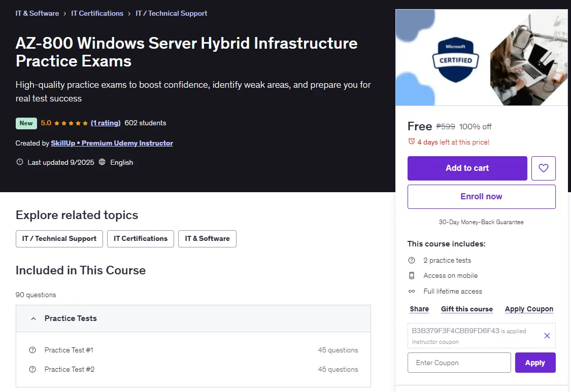Image resolution: width=571 pixels, height=392 pixels.
Task: Open the (1 rating) link
Action: click(x=106, y=123)
